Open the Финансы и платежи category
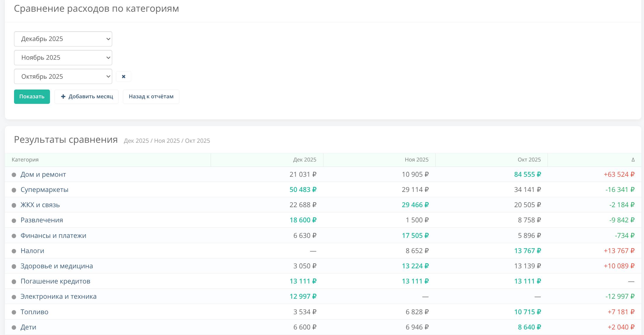This screenshot has width=644, height=335. 53,236
